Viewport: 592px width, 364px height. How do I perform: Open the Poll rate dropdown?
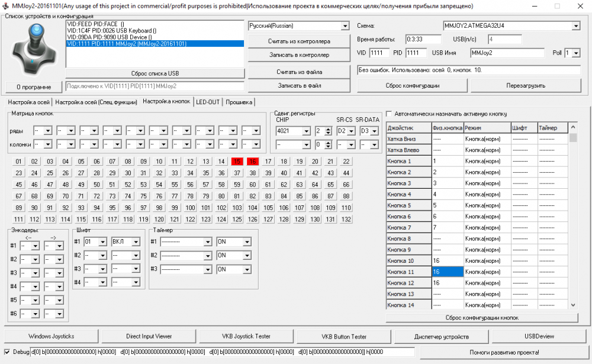click(x=576, y=53)
